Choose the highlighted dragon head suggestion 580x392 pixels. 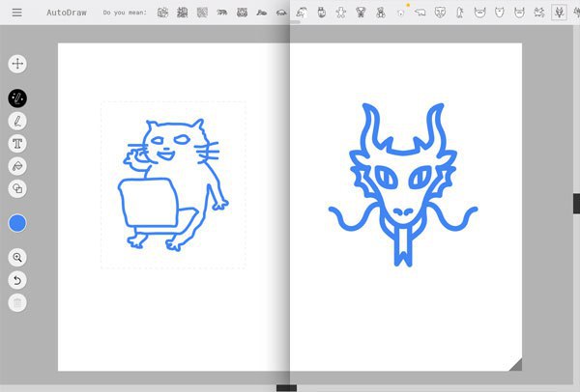pyautogui.click(x=559, y=13)
